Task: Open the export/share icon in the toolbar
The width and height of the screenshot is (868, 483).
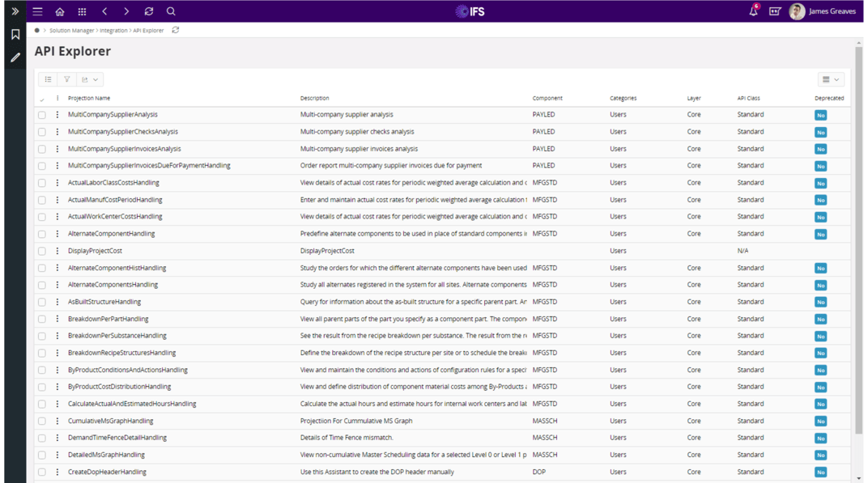Action: 86,78
